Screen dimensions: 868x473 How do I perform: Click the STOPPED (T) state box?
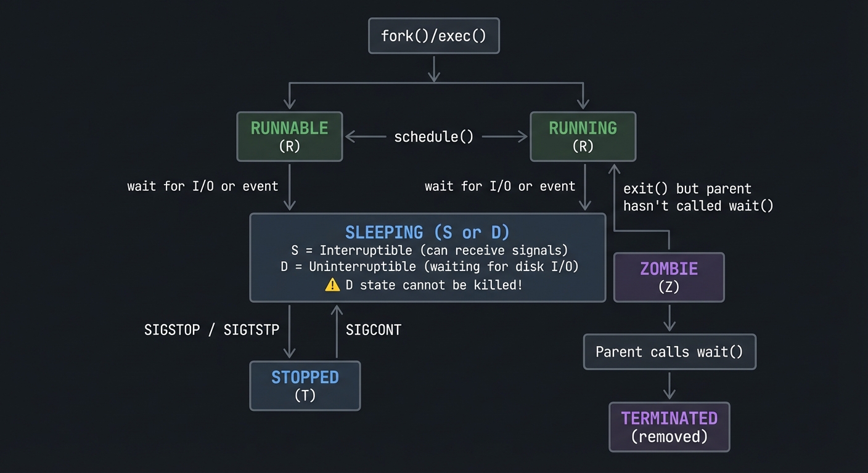305,386
